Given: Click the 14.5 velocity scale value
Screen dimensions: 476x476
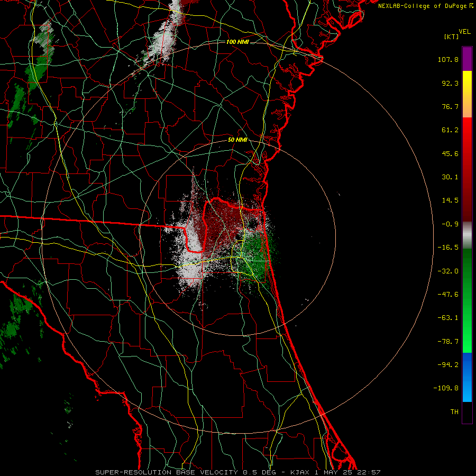Looking at the screenshot, I should click(450, 200).
